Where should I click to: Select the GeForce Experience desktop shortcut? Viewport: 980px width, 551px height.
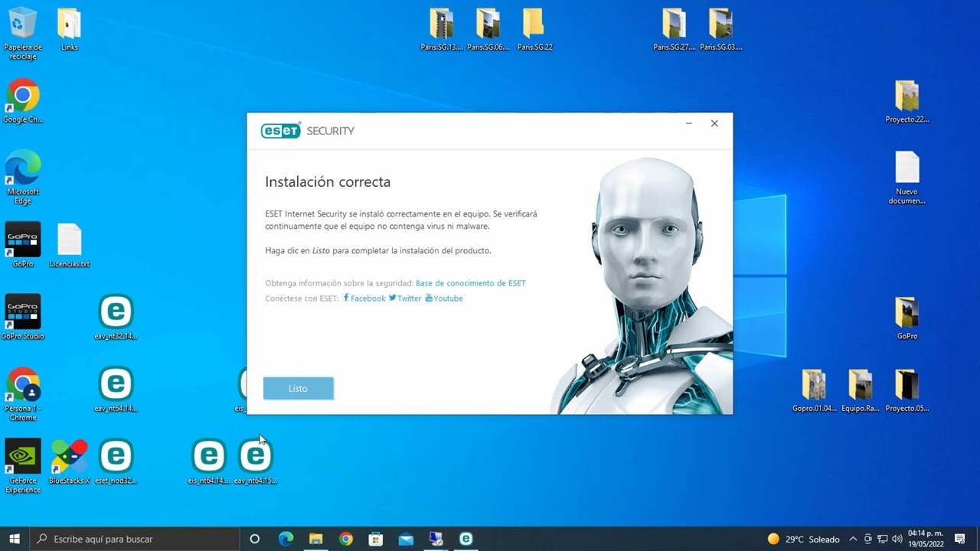pyautogui.click(x=23, y=466)
